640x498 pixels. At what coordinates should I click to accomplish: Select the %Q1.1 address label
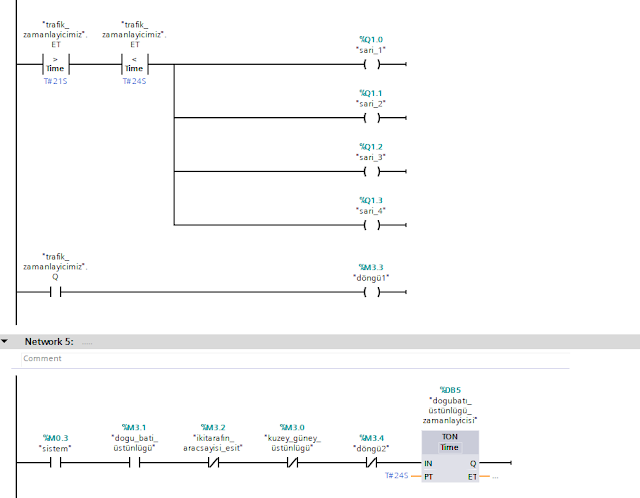[371, 93]
